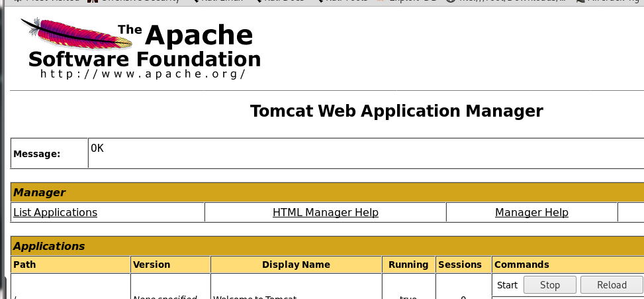Viewport: 644px width, 299px height.
Task: Open the HTML Manager Help link
Action: (x=325, y=212)
